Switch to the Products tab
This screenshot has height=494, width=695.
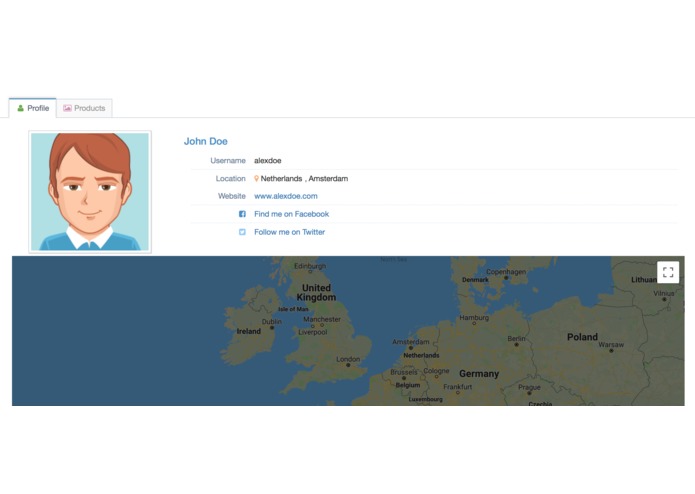(84, 108)
